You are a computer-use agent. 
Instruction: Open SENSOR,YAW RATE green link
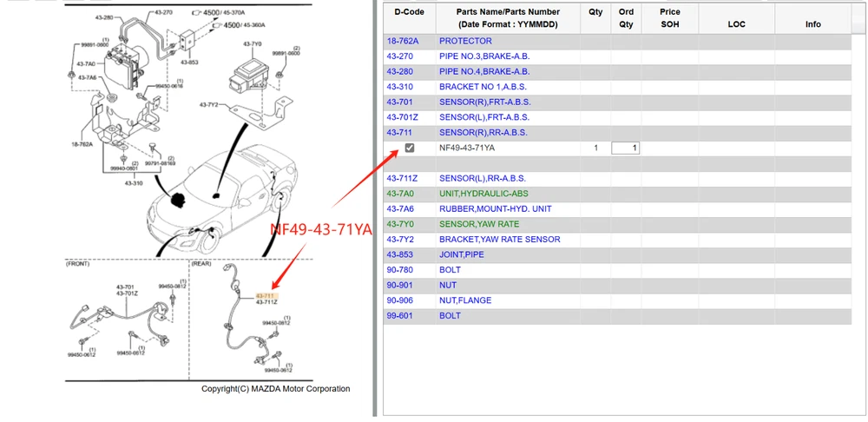tap(479, 224)
